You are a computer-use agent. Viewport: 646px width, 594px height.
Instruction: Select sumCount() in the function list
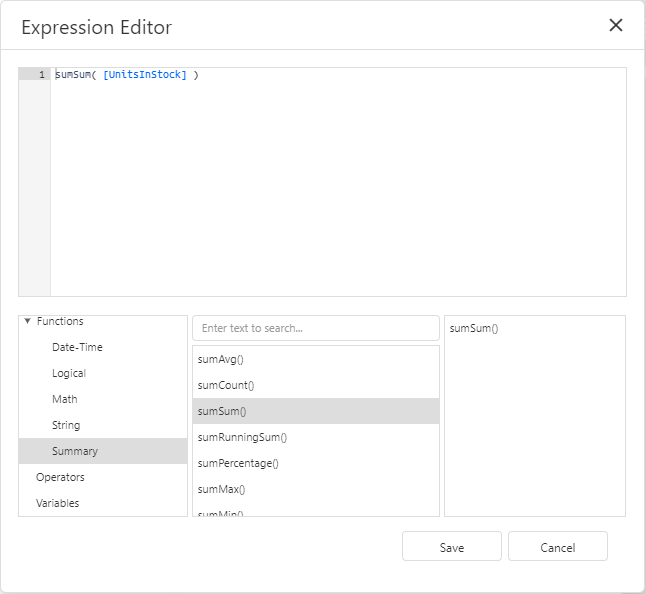pos(226,385)
